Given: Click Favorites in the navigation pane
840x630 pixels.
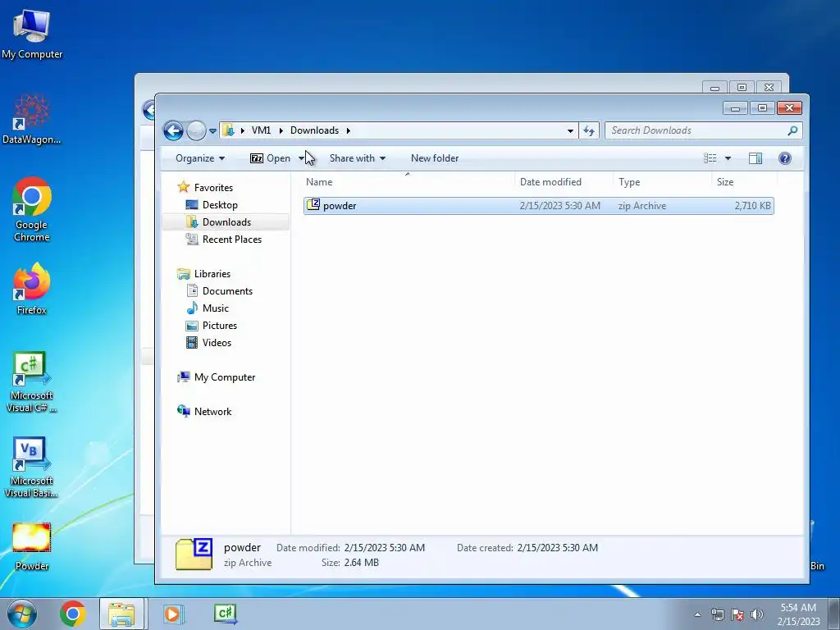Looking at the screenshot, I should tap(213, 188).
